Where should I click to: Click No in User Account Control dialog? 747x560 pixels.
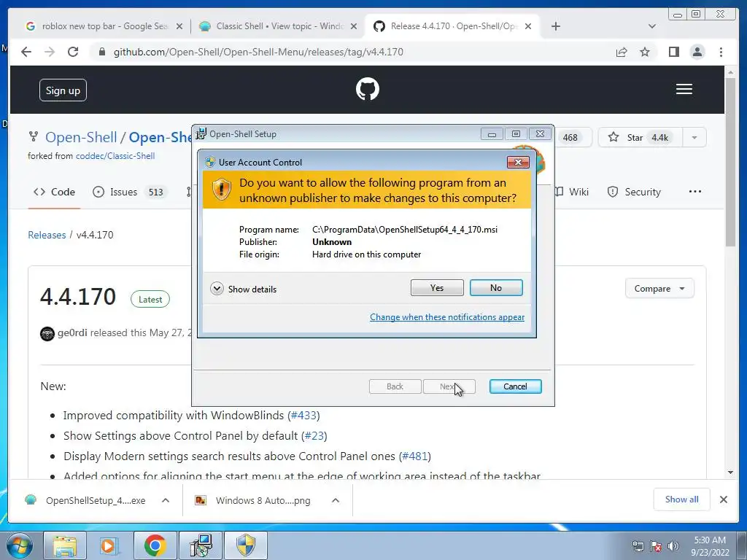496,287
